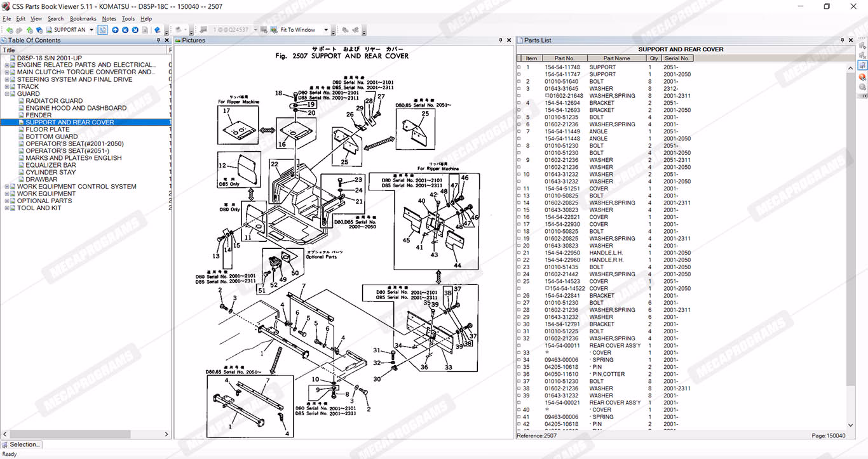This screenshot has width=868, height=459.
Task: Click the orange icon in right sidebar
Action: [862, 77]
